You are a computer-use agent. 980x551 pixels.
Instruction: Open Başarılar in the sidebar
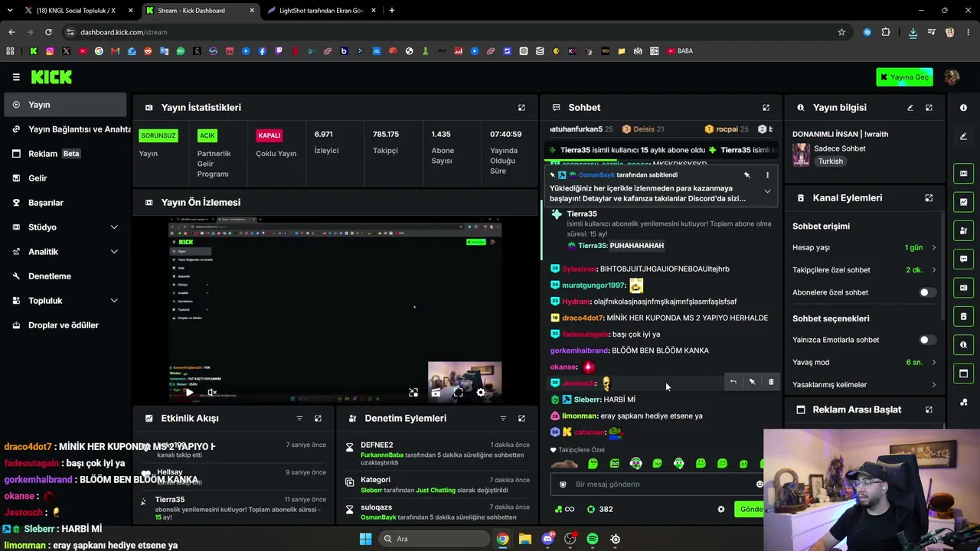[64, 203]
